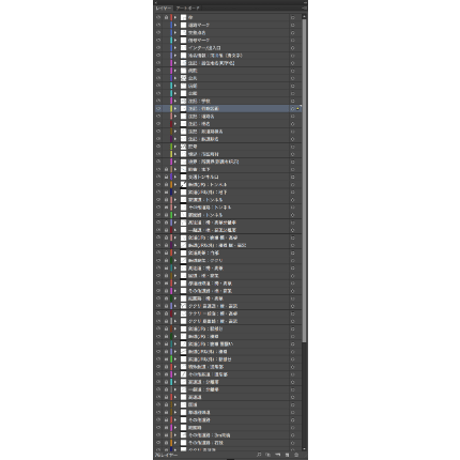Click the lock icon of the 一般道：分離帯 layer
Viewport: 460px width, 460px height.
(166, 390)
